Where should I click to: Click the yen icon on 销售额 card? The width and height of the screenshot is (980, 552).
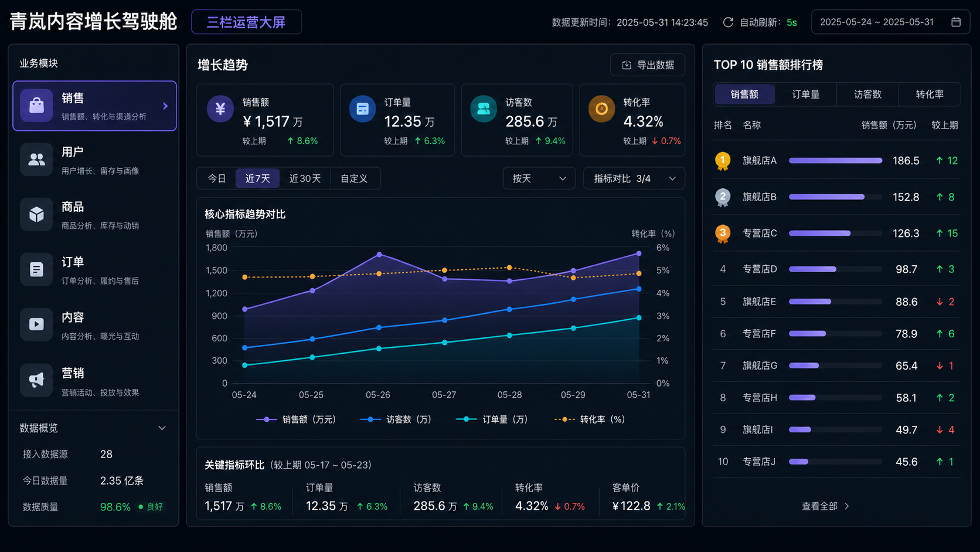click(220, 109)
